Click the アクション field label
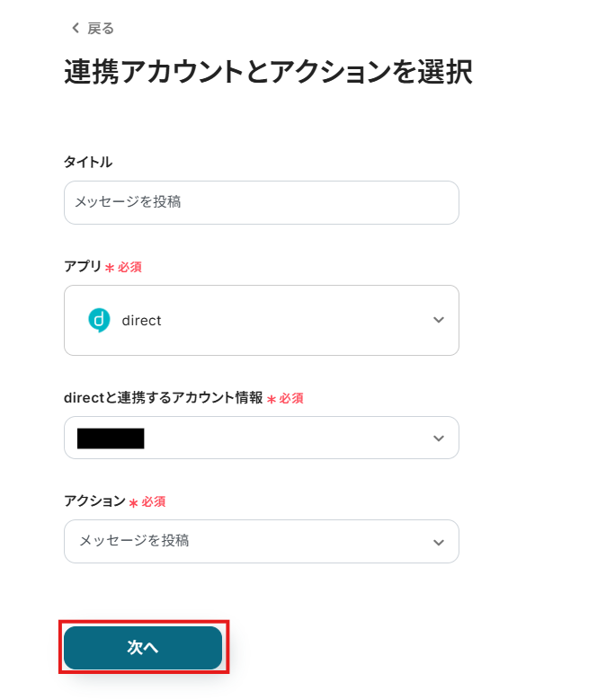 click(94, 501)
